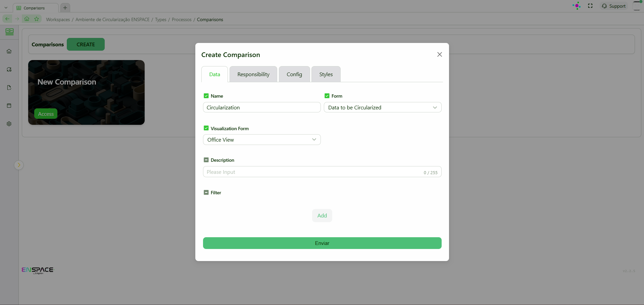This screenshot has width=644, height=305.
Task: Click the Comparisons heading text
Action: pos(48,44)
